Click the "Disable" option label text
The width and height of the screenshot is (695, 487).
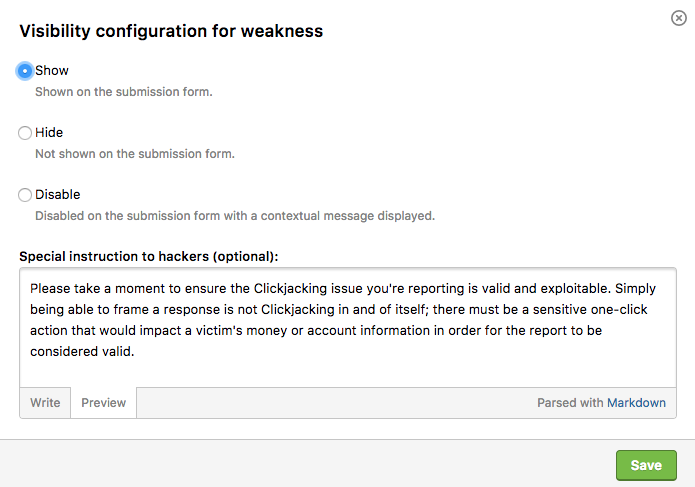58,195
